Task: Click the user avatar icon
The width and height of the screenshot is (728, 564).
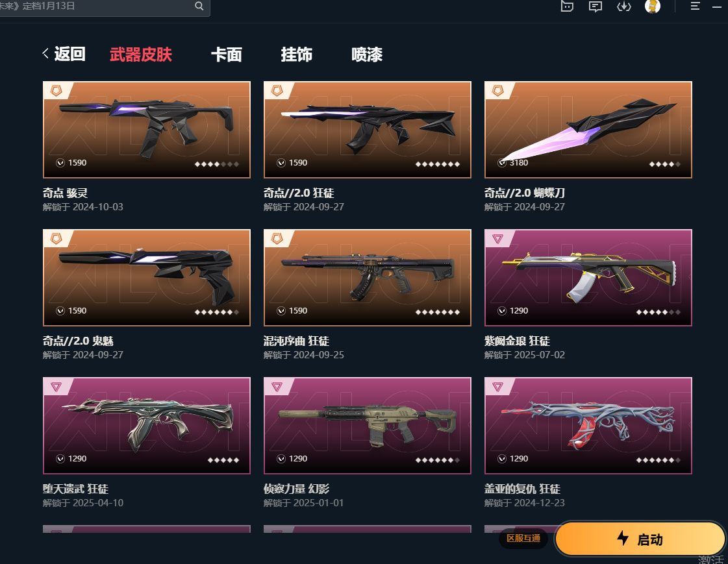Action: (x=652, y=6)
